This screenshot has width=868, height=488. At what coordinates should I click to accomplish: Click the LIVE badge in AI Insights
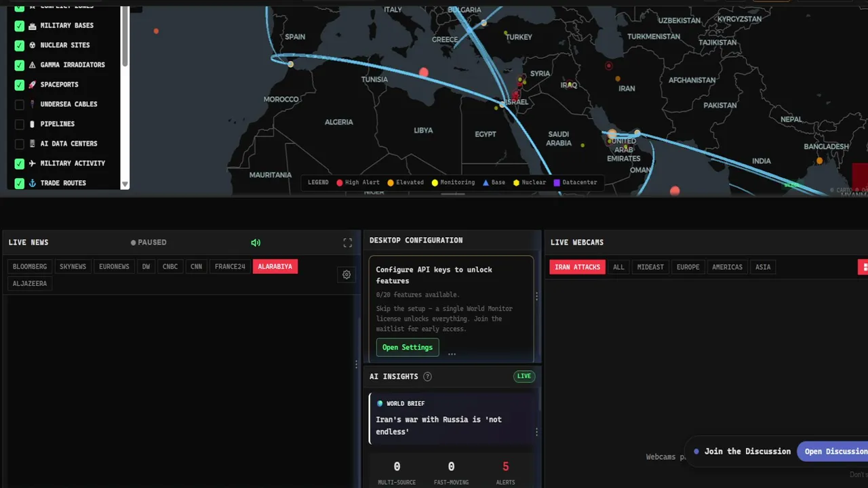[x=524, y=376]
